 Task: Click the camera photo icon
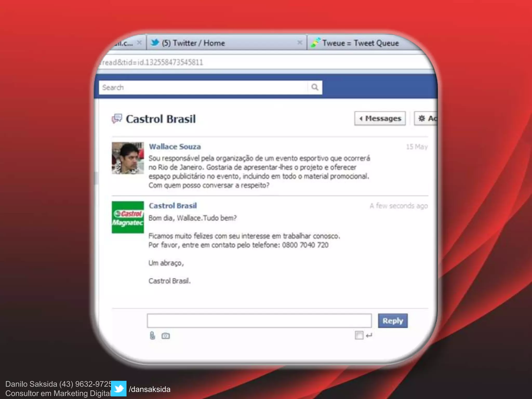tap(165, 336)
